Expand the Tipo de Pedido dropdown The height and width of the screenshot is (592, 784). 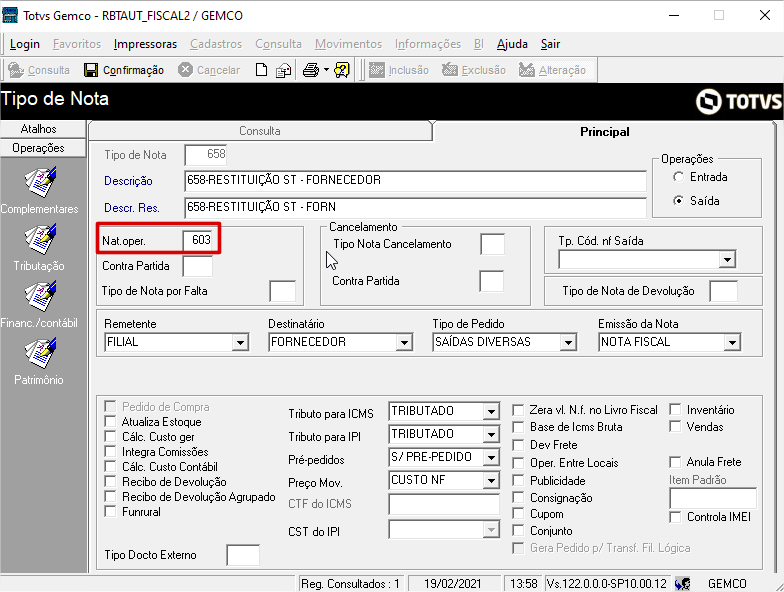pyautogui.click(x=568, y=342)
